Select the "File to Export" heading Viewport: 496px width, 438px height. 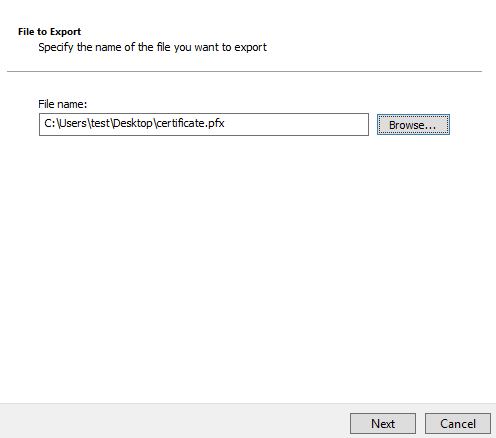tap(49, 32)
